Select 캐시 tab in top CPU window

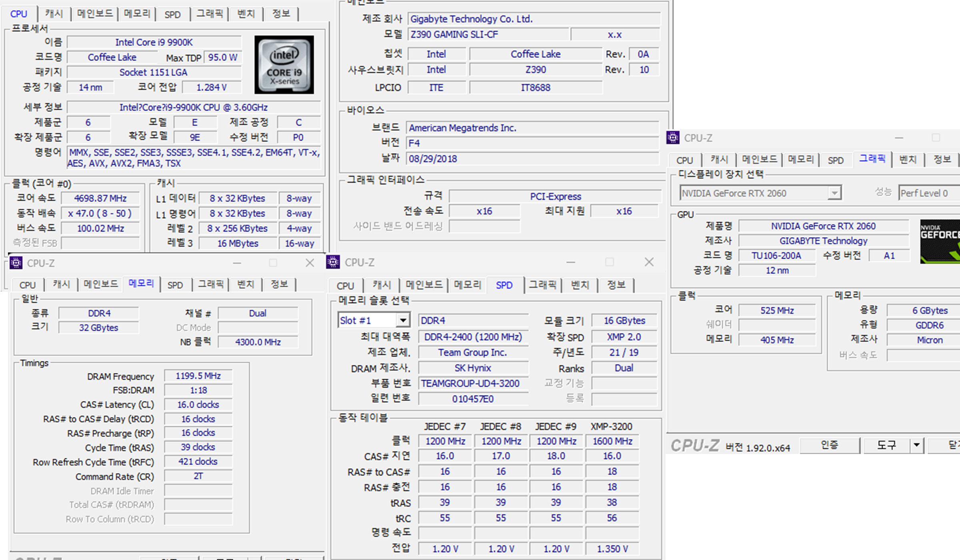[x=54, y=14]
